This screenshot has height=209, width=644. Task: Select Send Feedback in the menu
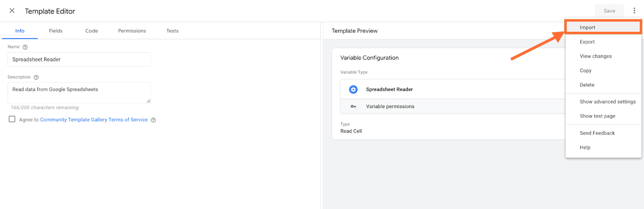point(603,133)
